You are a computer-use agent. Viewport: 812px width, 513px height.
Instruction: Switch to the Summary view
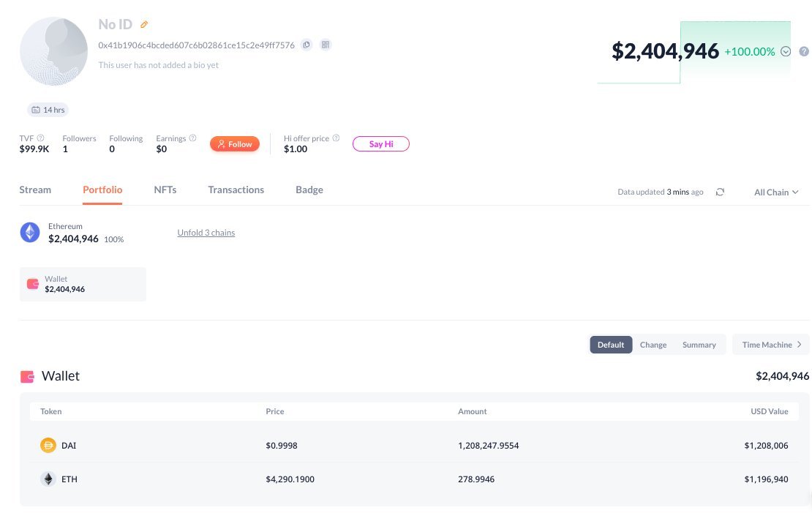click(x=699, y=344)
